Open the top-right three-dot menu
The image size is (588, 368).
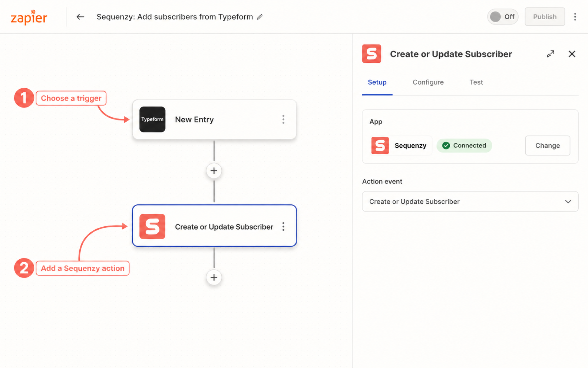(575, 17)
